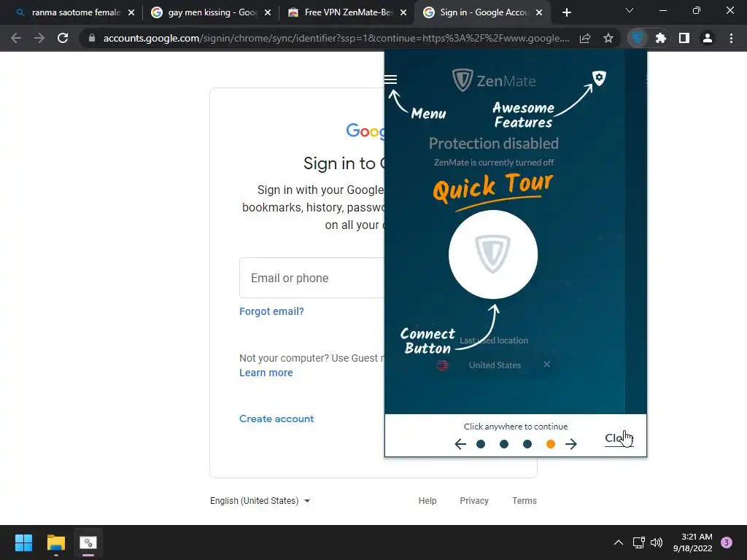Image resolution: width=747 pixels, height=560 pixels.
Task: Open File Explorer from taskbar
Action: click(x=55, y=542)
